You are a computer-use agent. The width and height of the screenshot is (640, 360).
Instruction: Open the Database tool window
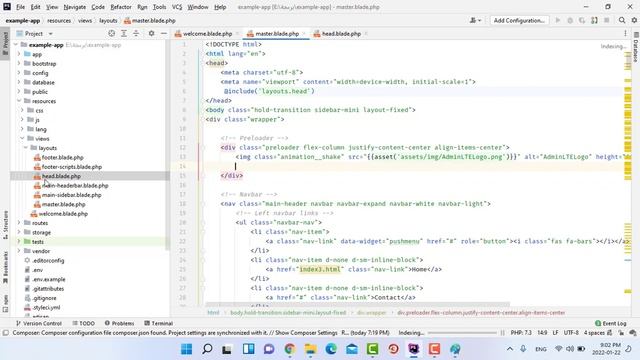636,47
